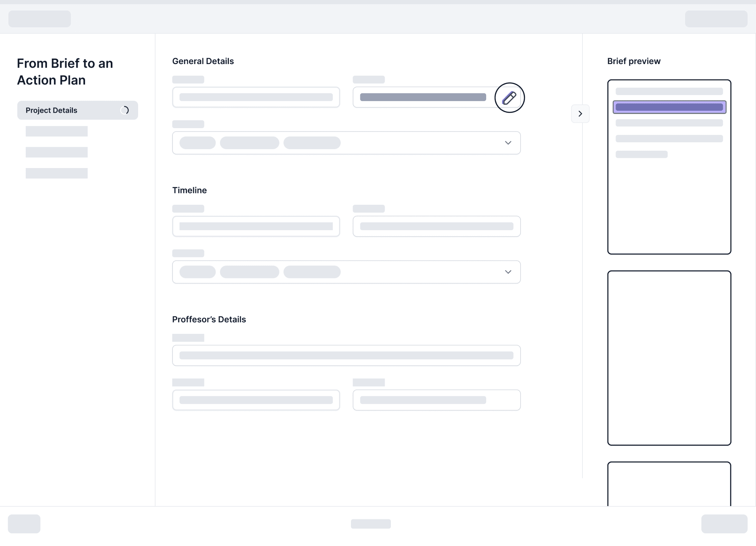The width and height of the screenshot is (756, 546).
Task: Select the Project Details sidebar tab
Action: click(67, 110)
